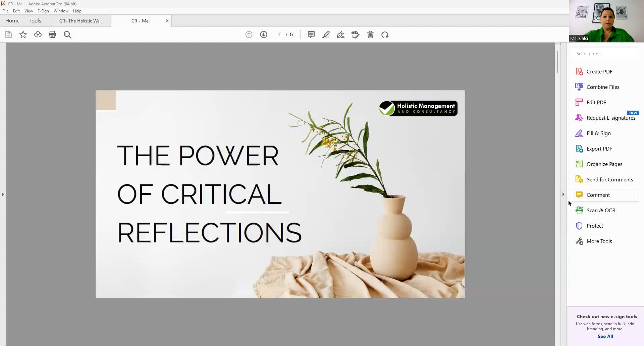
Task: Open the E-Sign menu
Action: point(43,11)
